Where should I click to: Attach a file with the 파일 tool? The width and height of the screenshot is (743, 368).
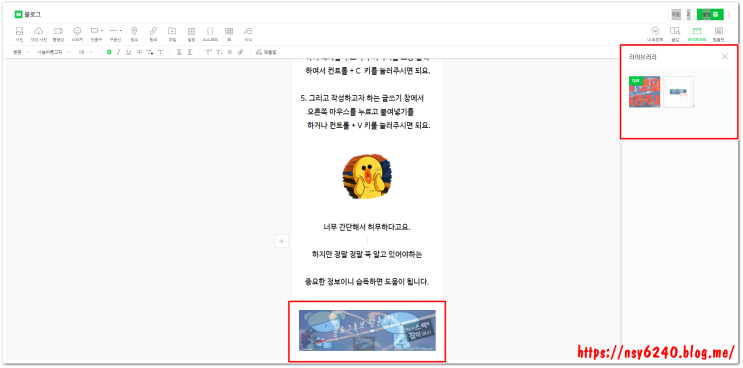click(x=172, y=34)
